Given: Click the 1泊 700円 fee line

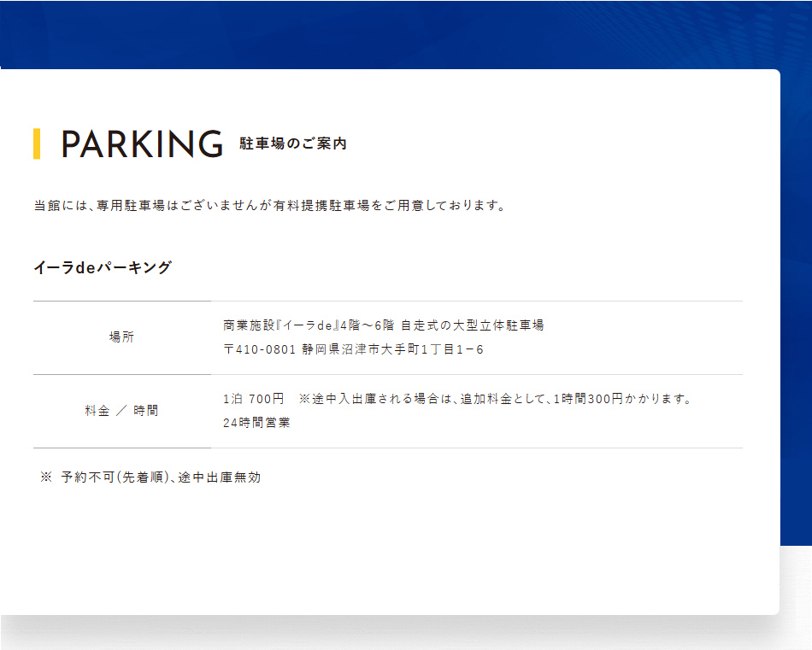Looking at the screenshot, I should pos(458,399).
